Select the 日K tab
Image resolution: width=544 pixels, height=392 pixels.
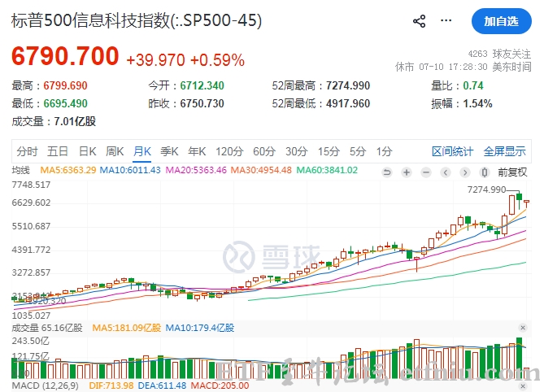tap(88, 151)
